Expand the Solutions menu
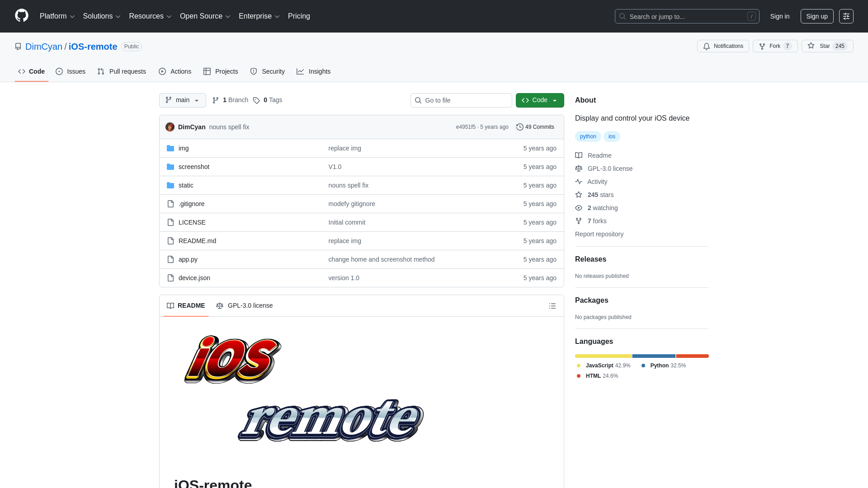Image resolution: width=868 pixels, height=488 pixels. click(101, 16)
